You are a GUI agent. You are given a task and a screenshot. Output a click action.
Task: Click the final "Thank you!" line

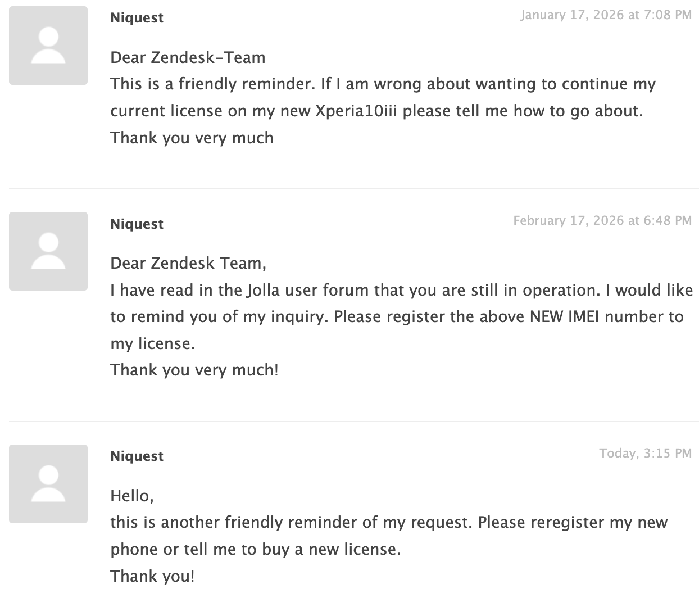click(x=152, y=576)
